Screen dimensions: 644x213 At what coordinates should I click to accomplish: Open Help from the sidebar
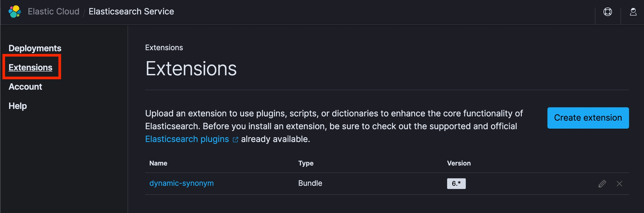click(18, 106)
